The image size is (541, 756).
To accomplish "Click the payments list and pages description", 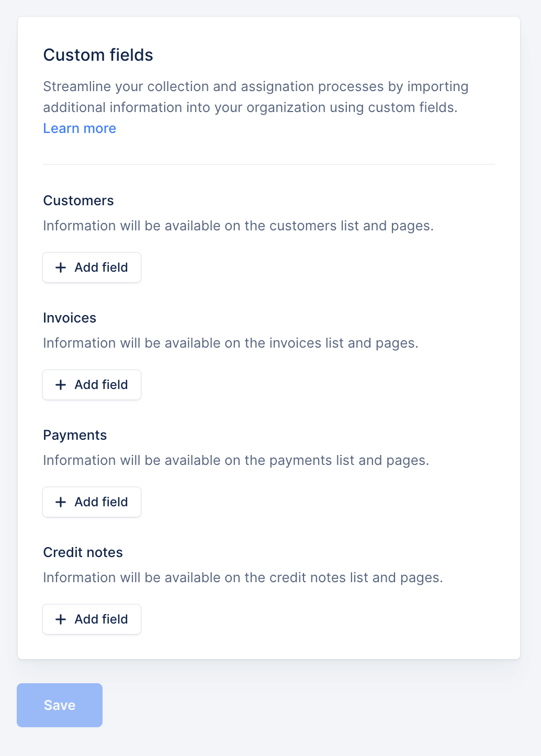I will pos(236,460).
